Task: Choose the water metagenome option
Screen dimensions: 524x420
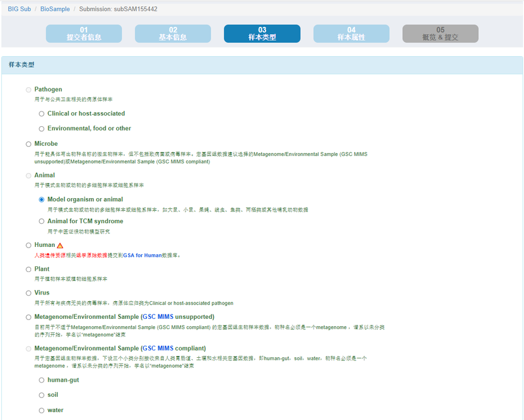Action: tap(41, 410)
